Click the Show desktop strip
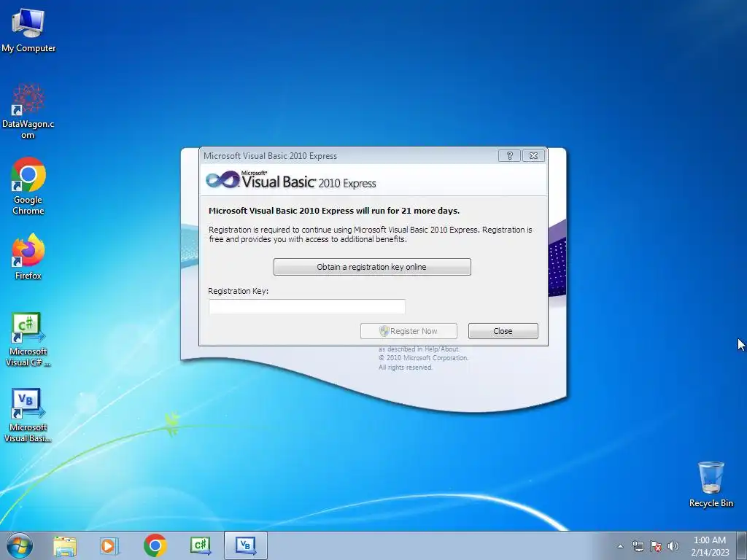Image resolution: width=747 pixels, height=560 pixels. [x=742, y=545]
